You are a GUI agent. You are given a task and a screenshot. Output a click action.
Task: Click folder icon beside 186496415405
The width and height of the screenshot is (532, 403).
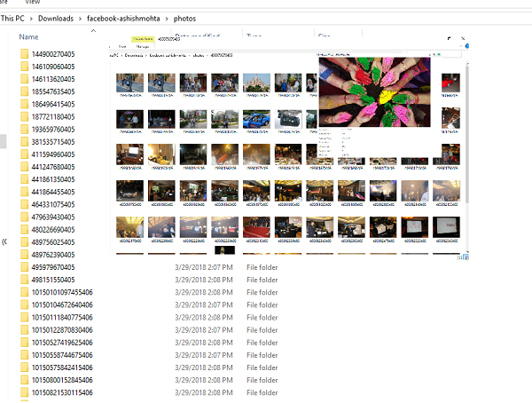coord(25,105)
